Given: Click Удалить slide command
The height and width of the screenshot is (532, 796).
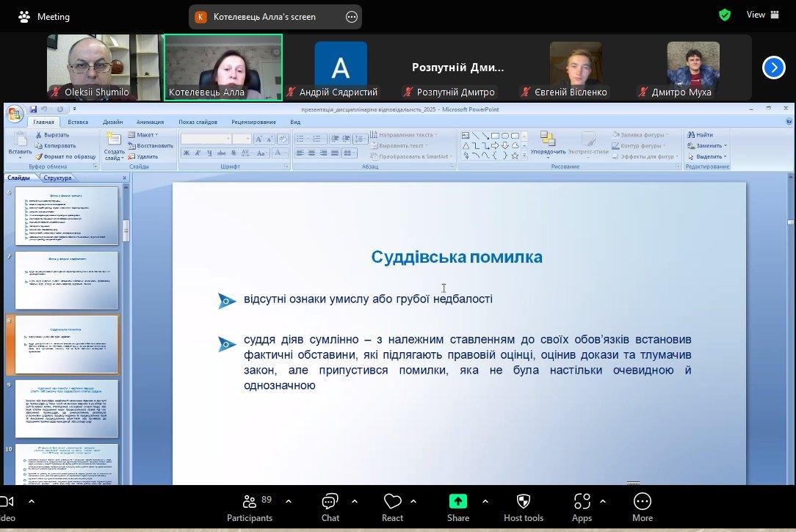Looking at the screenshot, I should [x=143, y=156].
